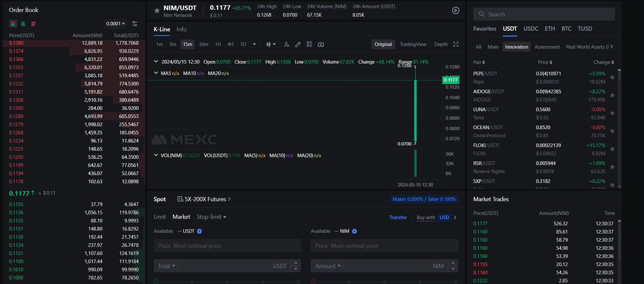Favorite the RSR/USDT pair star
The width and height of the screenshot is (644, 284).
click(612, 166)
